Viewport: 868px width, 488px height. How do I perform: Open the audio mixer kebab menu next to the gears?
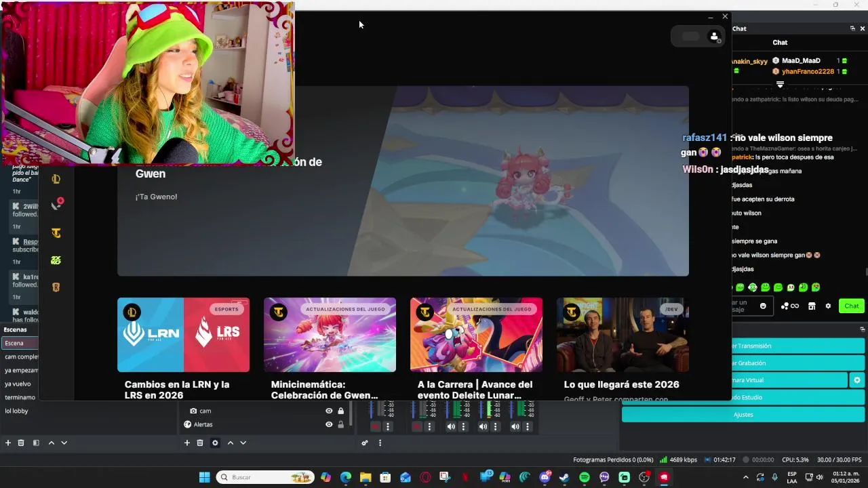380,443
